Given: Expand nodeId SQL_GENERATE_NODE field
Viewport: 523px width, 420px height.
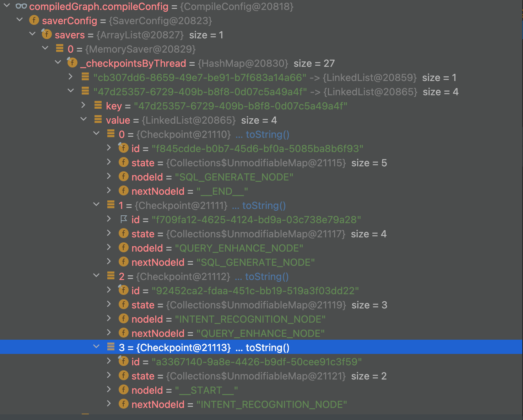Looking at the screenshot, I should [109, 176].
